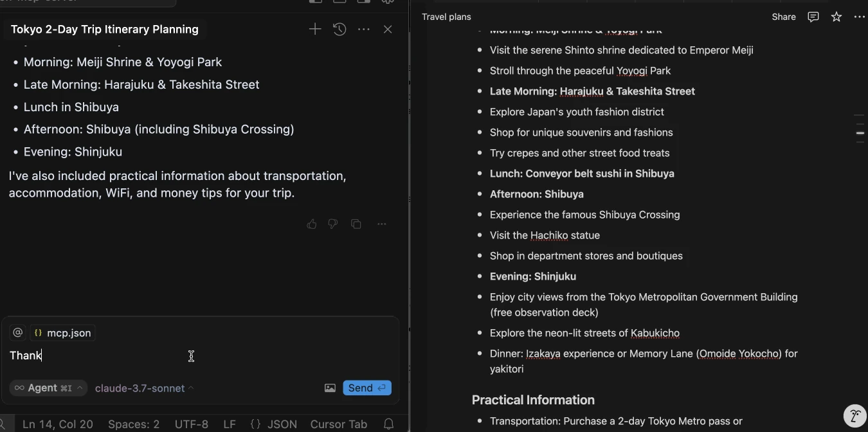Click the chat message input containing "Thank"
Image resolution: width=868 pixels, height=432 pixels.
tap(199, 355)
